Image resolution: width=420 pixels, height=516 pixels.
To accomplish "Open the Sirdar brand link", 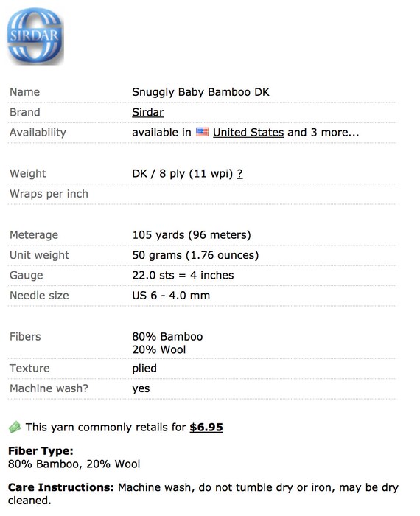I will point(147,112).
